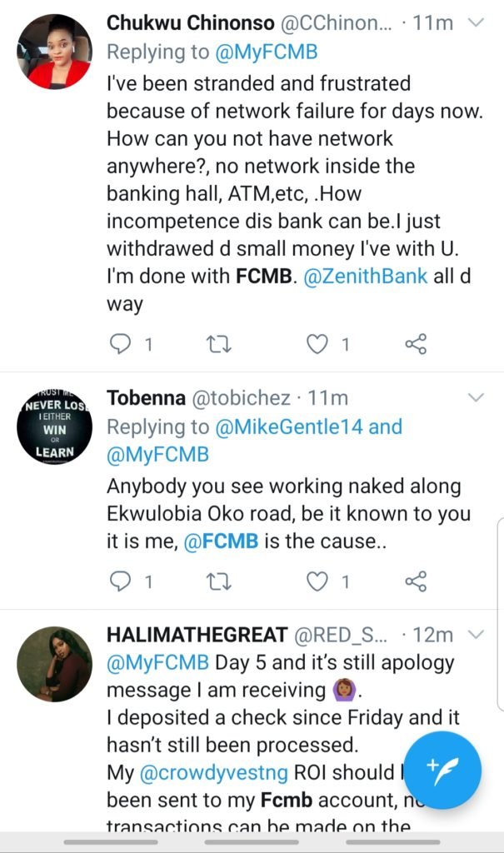Share Chukwu Chinonso's tweet
Viewport: 504px width, 853px height.
[x=415, y=343]
